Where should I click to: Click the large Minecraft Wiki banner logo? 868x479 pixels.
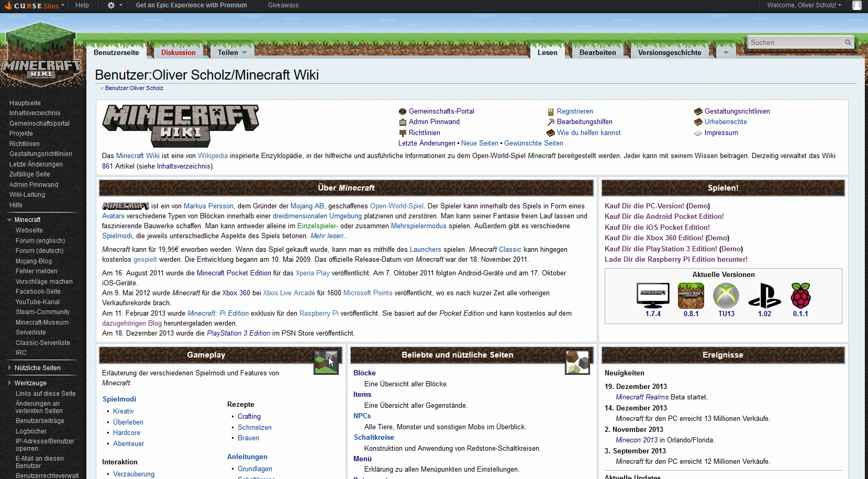click(x=181, y=126)
